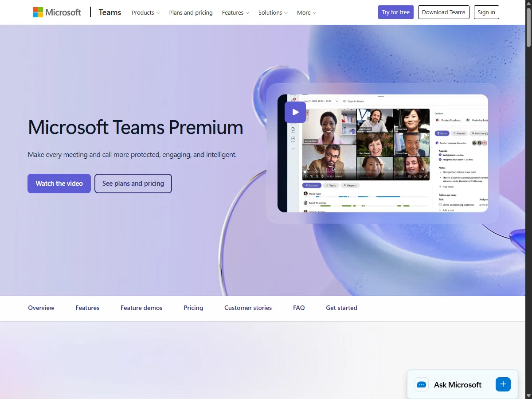Expand the More menu
This screenshot has height=399, width=532.
coord(307,13)
